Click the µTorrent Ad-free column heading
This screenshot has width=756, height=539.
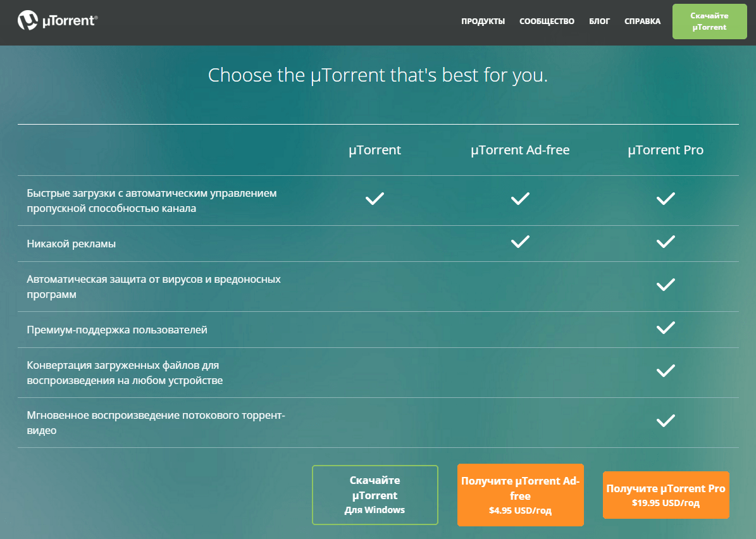coord(520,151)
